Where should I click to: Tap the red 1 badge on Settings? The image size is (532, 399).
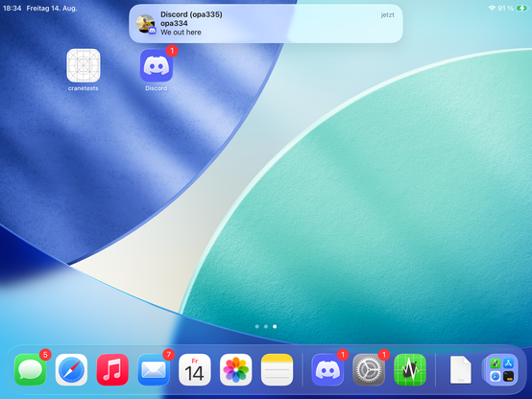(x=384, y=355)
